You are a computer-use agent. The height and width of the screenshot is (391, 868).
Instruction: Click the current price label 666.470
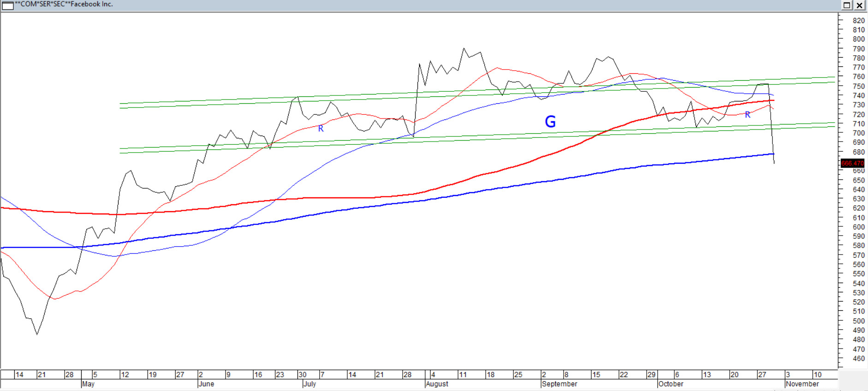[x=852, y=163]
